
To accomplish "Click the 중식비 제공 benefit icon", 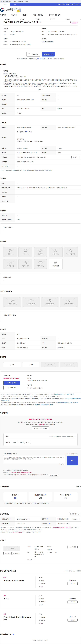I will click(x=56, y=264).
